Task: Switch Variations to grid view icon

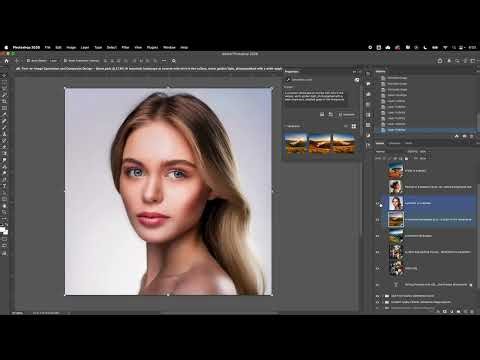Action: tap(354, 126)
